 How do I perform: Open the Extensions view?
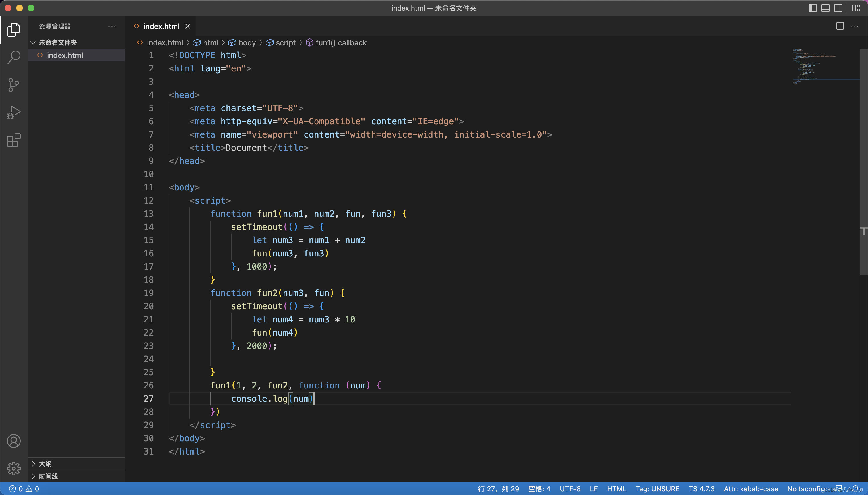click(x=13, y=140)
